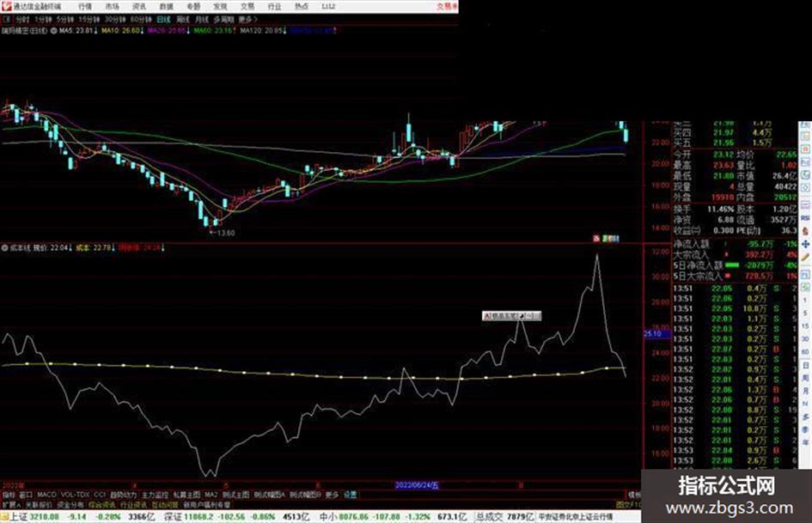Open the 资金分布 bottom tab

point(71,504)
